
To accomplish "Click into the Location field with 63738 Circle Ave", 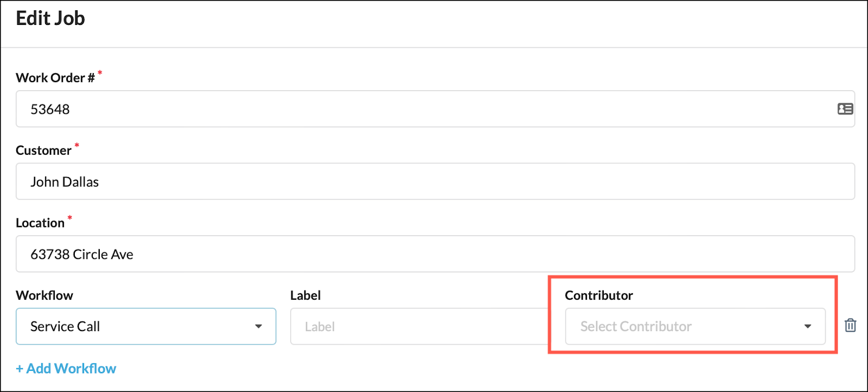I will click(434, 254).
